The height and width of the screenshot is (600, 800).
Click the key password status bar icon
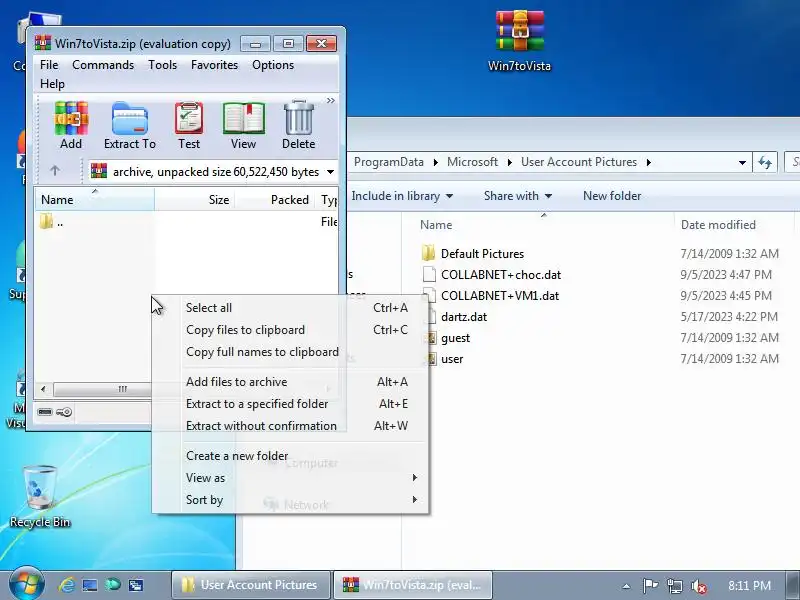[x=64, y=412]
